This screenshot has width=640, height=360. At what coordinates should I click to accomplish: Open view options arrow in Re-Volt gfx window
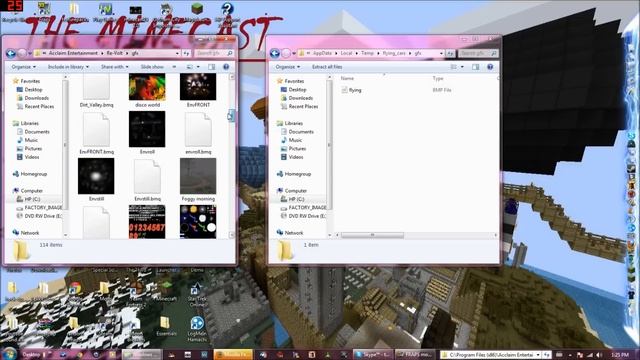198,67
